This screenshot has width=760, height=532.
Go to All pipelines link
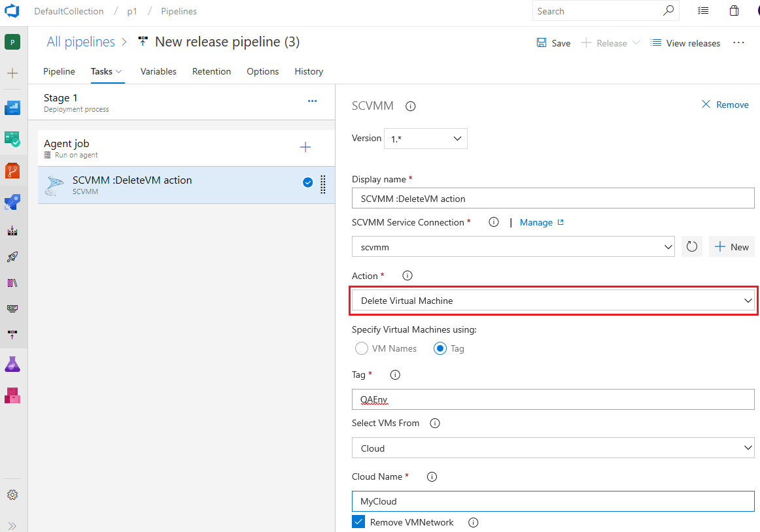[80, 42]
